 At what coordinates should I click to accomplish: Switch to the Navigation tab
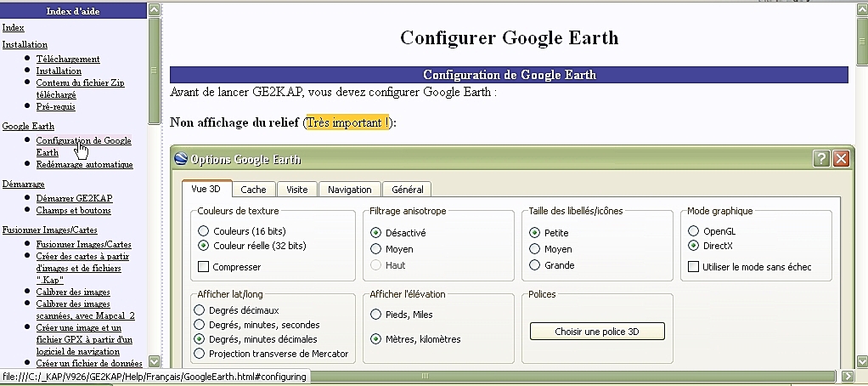click(349, 190)
